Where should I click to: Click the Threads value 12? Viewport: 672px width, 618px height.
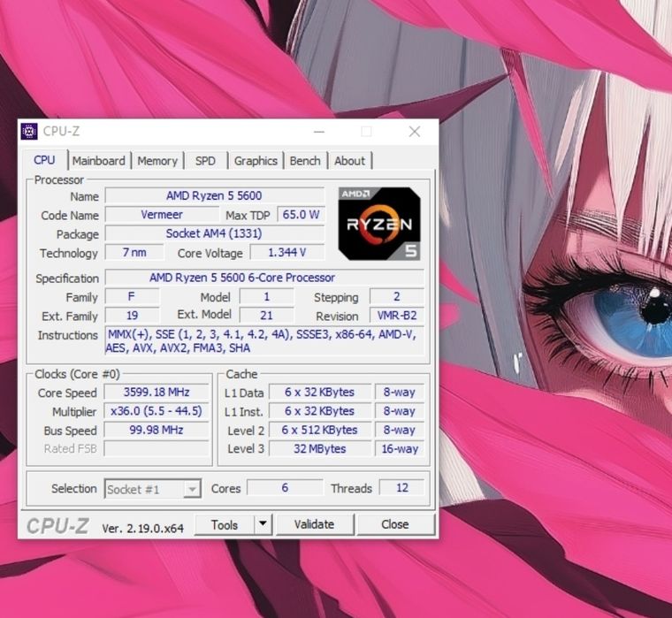coord(402,488)
